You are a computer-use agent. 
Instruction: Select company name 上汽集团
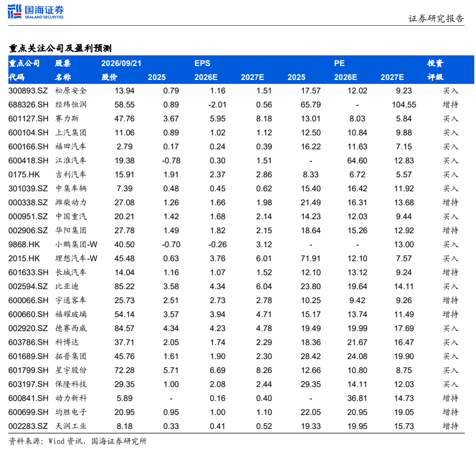pos(71,133)
